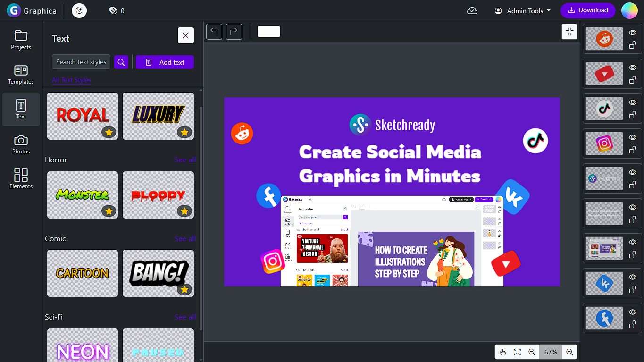Lock the Instagram layer
This screenshot has height=362, width=644.
coord(632,150)
